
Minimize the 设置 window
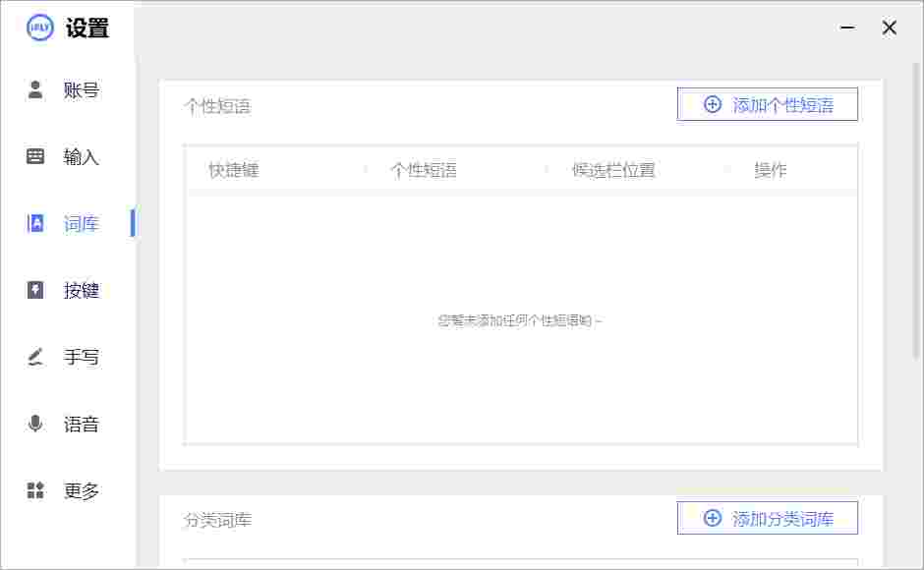(847, 28)
